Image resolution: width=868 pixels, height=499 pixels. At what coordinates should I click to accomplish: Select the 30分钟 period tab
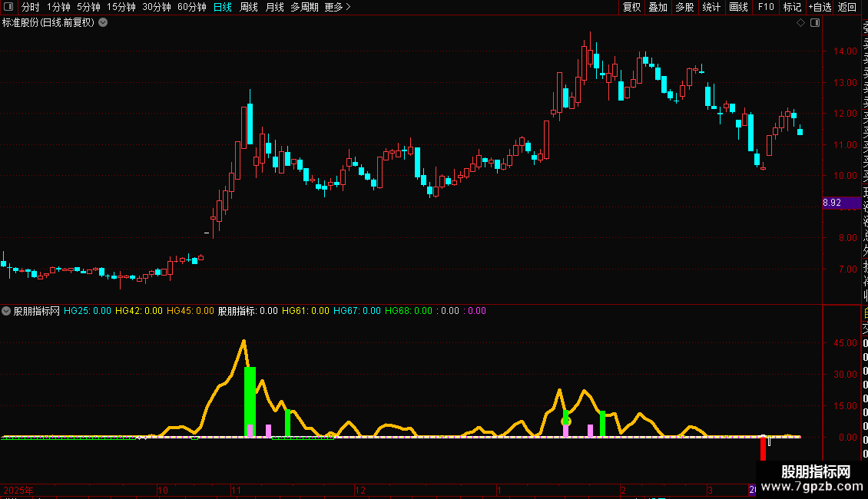157,7
